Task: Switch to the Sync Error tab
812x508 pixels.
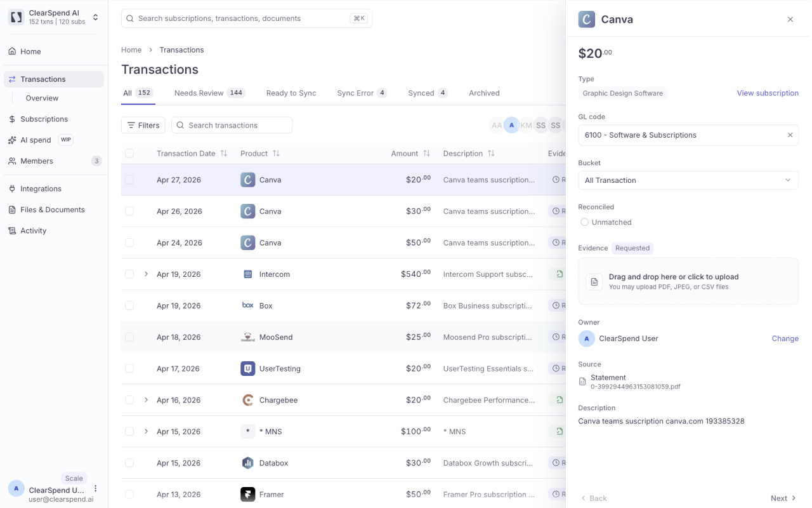Action: tap(362, 93)
